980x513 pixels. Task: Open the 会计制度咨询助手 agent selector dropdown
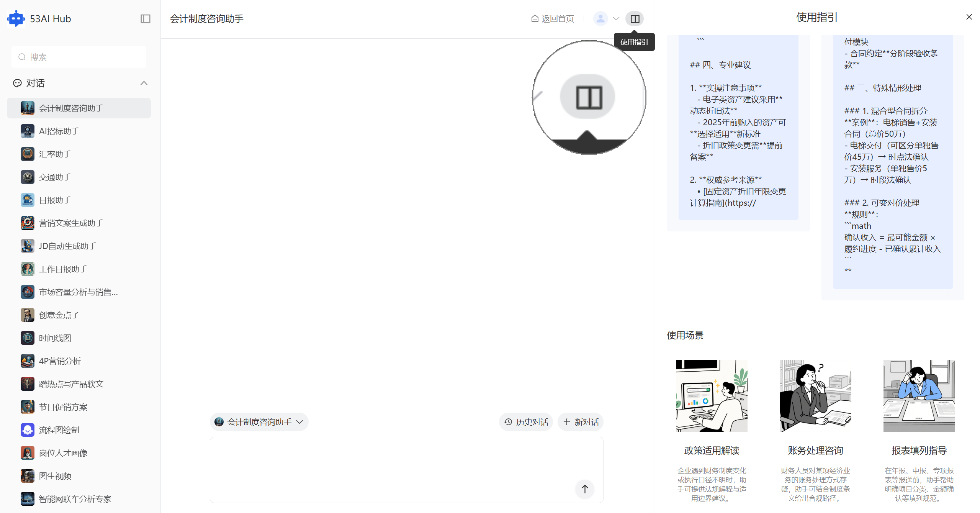tap(259, 422)
